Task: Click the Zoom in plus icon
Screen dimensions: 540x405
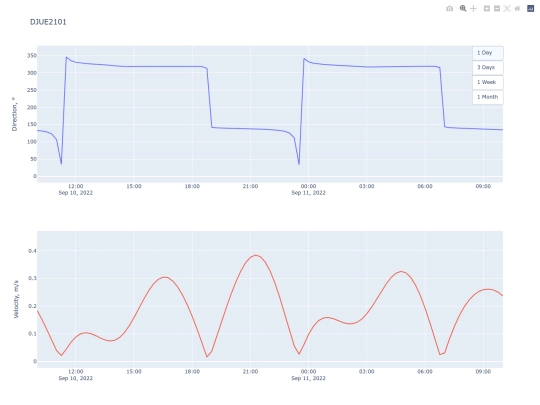Action: [x=487, y=9]
